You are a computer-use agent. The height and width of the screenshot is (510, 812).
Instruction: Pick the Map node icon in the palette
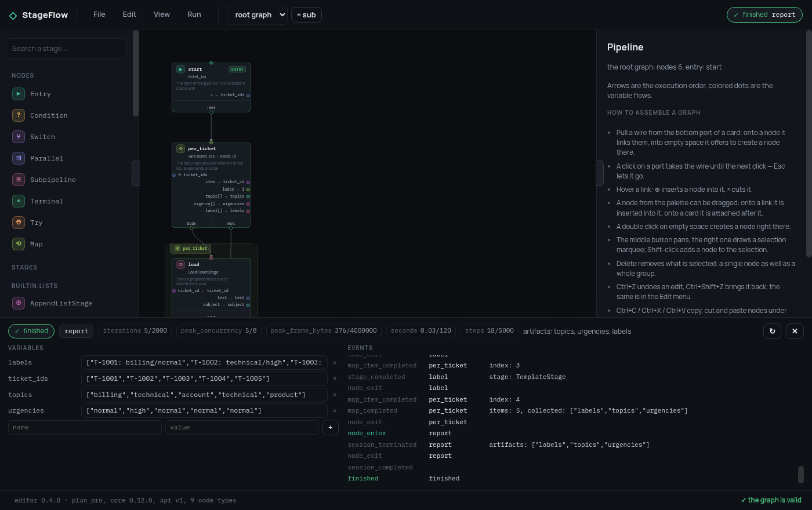click(19, 244)
